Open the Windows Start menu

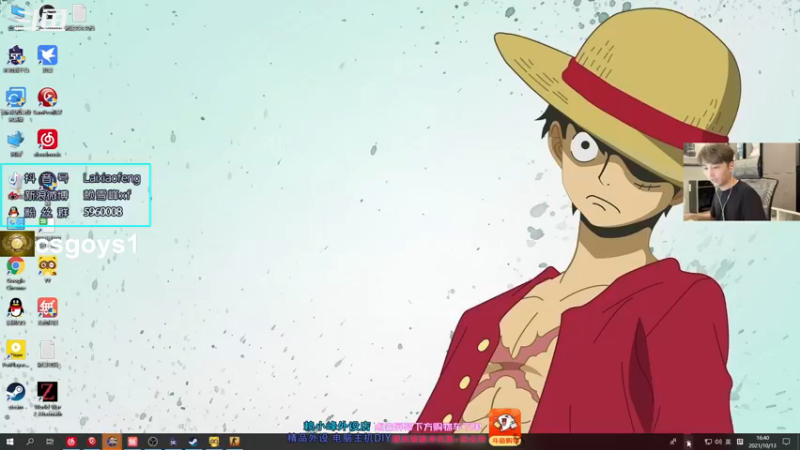click(x=10, y=441)
